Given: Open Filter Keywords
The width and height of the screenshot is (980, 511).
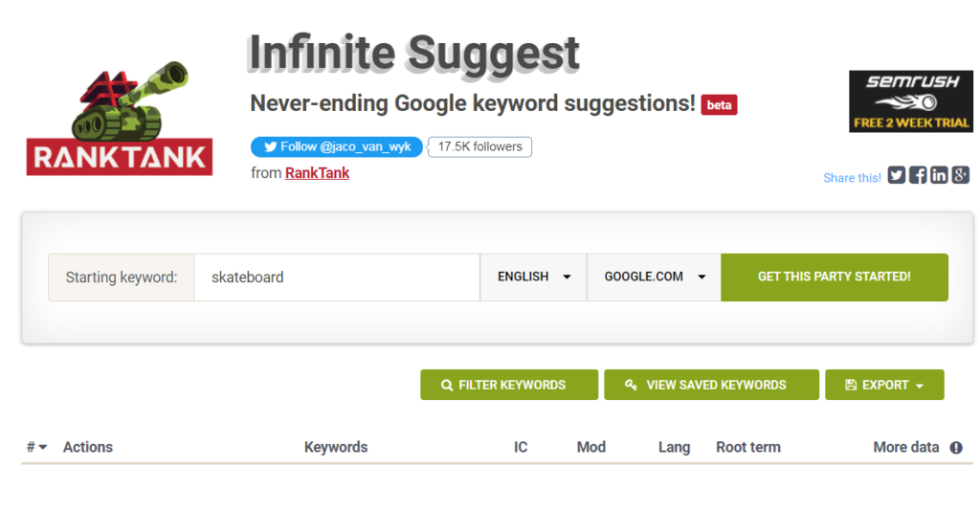Looking at the screenshot, I should coord(509,385).
